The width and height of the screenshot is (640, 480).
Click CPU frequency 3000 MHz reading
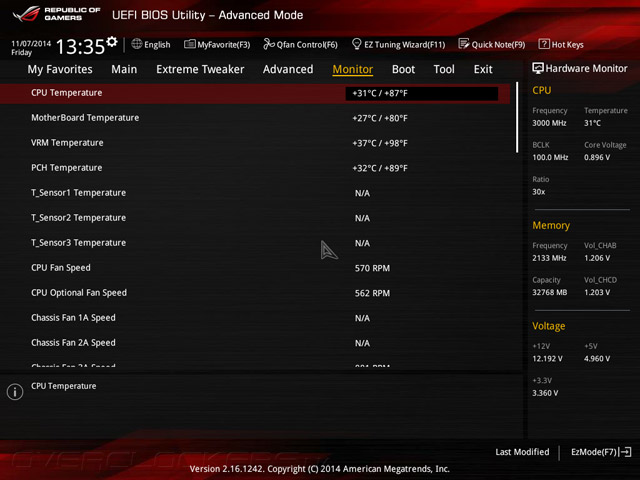tap(549, 123)
